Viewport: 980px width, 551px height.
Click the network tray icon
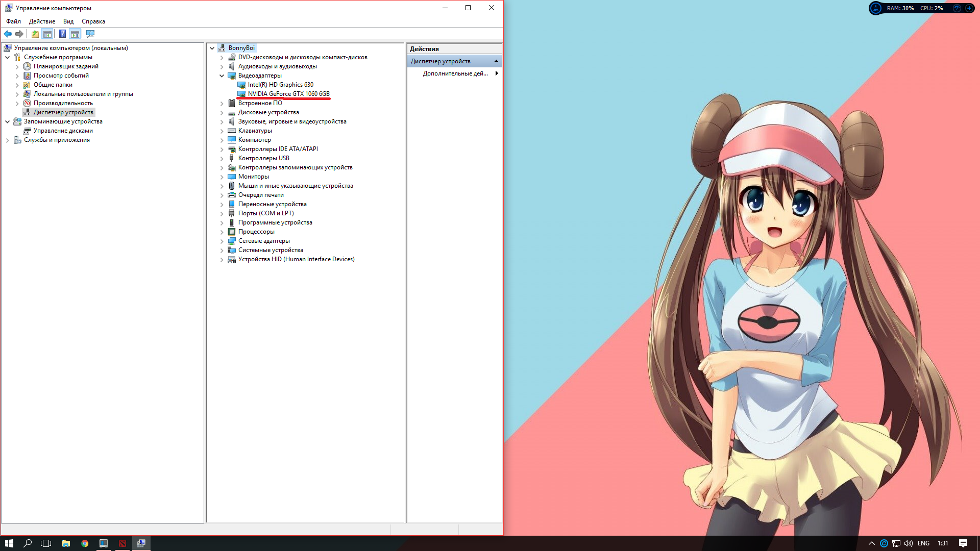click(896, 543)
